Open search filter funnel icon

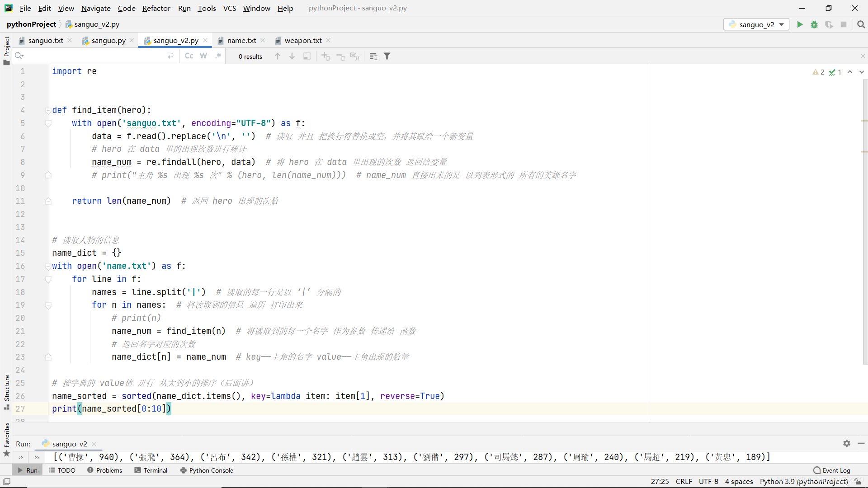(x=387, y=56)
